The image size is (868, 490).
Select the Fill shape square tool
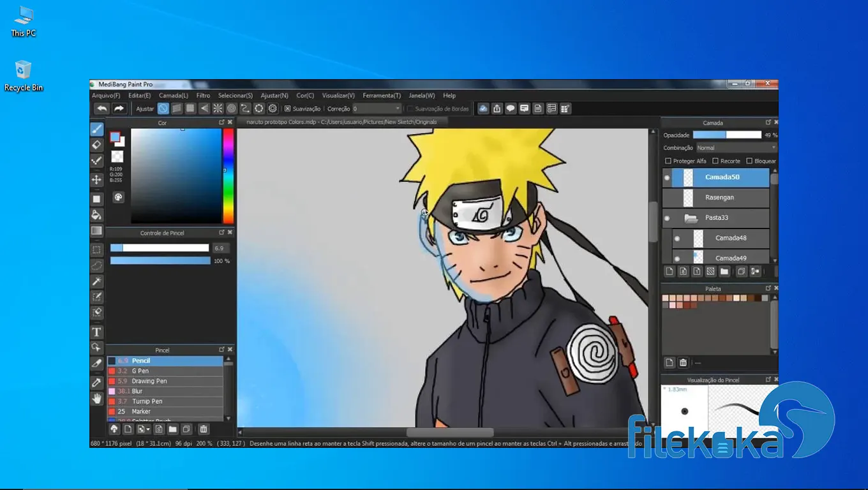click(97, 199)
